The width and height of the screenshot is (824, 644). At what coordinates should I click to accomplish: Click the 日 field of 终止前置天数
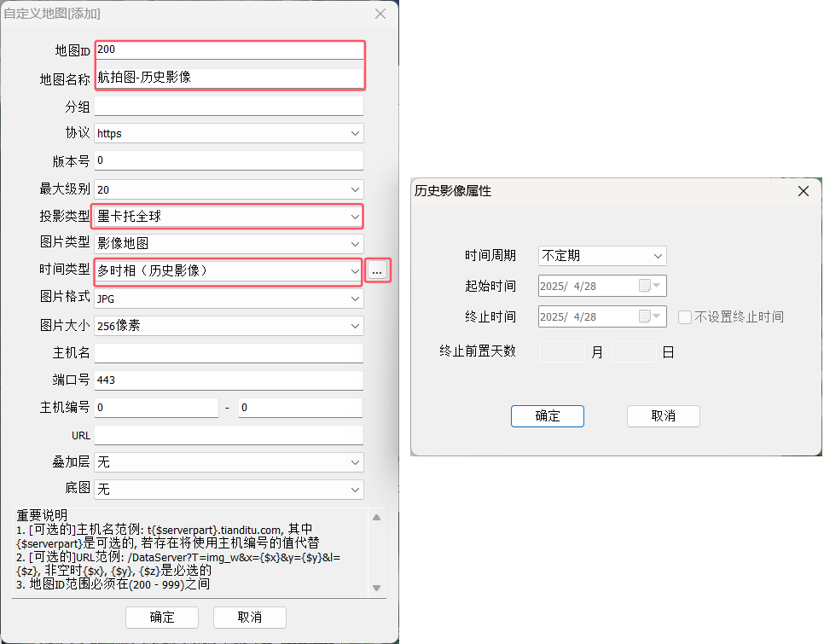tap(633, 351)
